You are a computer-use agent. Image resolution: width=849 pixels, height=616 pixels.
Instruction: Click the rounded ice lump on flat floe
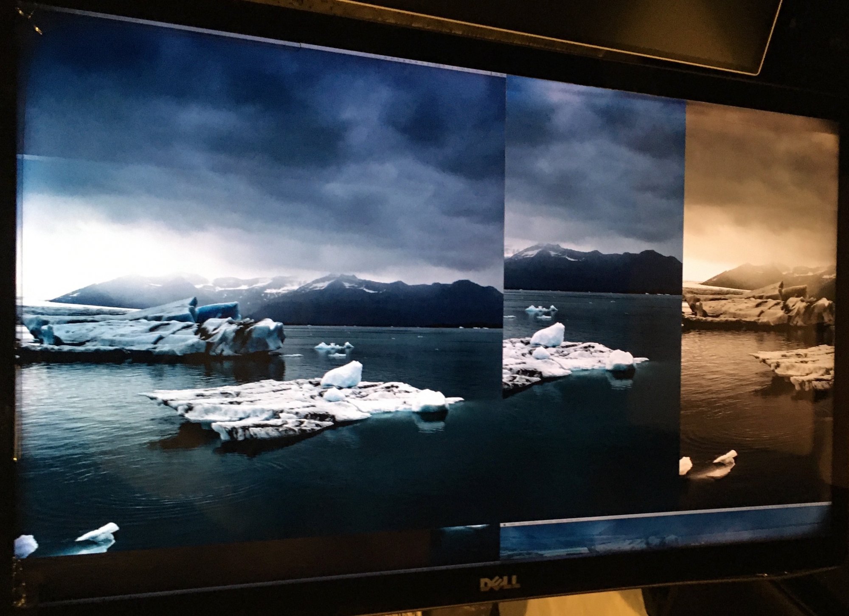(343, 375)
